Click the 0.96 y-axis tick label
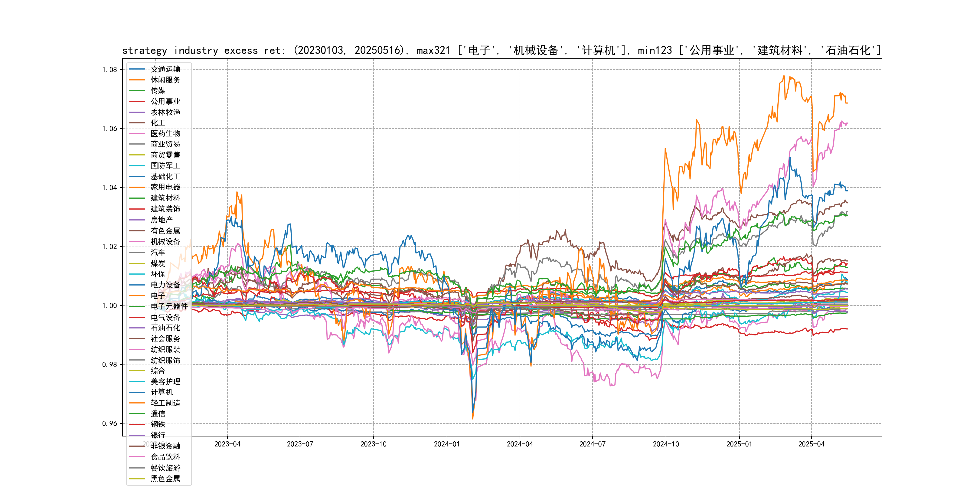This screenshot has height=490, width=980. click(x=109, y=423)
